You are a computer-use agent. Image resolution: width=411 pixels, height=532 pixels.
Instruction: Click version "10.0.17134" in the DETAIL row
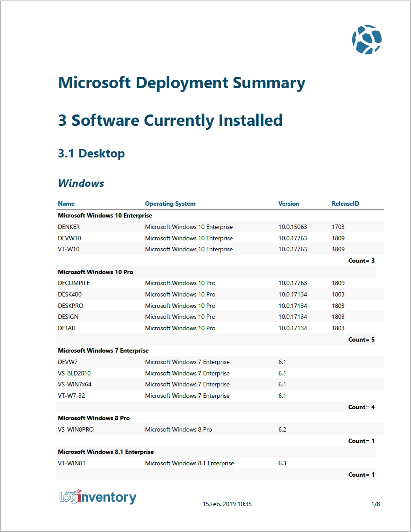(293, 328)
